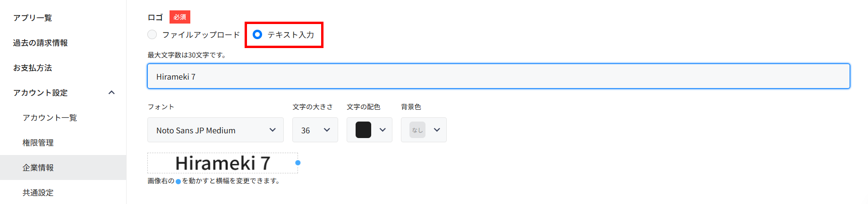Click the blue resize handle beside logo preview
868x204 pixels.
298,163
